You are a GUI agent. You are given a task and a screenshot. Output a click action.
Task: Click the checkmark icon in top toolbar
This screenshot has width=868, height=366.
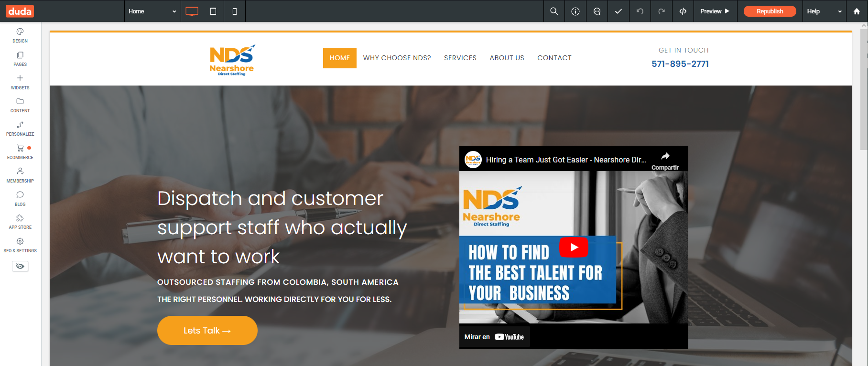coord(618,11)
